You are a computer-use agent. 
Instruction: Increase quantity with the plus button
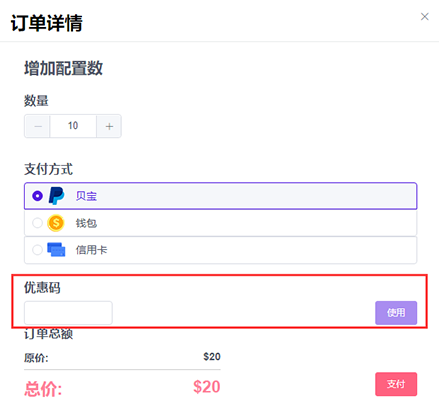(109, 126)
